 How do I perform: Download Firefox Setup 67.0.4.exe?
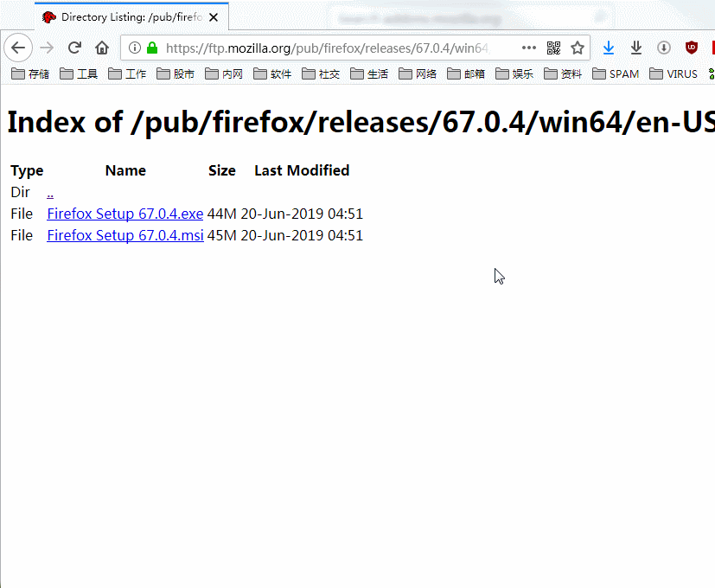[x=125, y=214]
